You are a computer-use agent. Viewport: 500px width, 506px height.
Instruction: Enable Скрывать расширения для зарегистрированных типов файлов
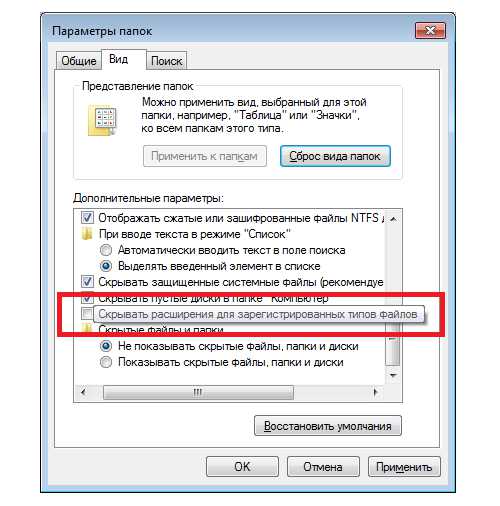[x=87, y=314]
